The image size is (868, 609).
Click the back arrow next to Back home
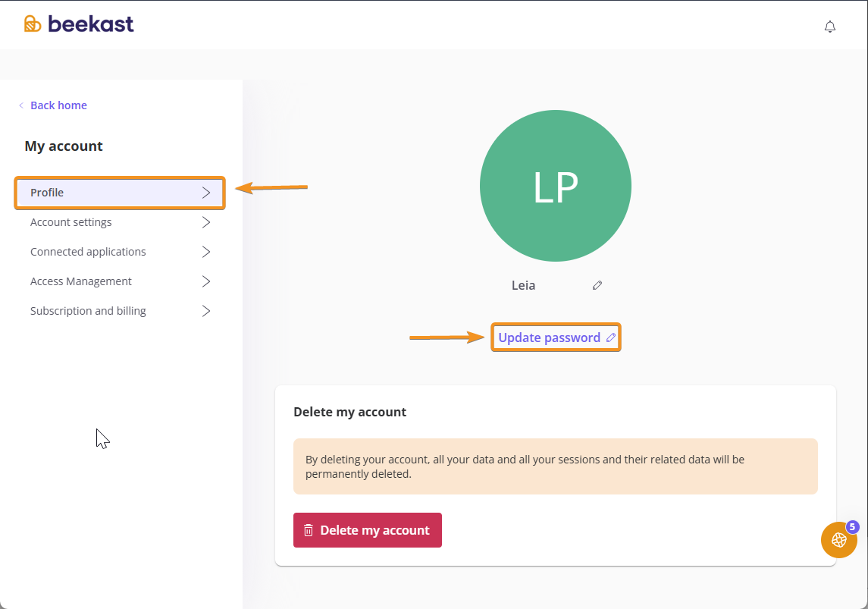click(21, 105)
